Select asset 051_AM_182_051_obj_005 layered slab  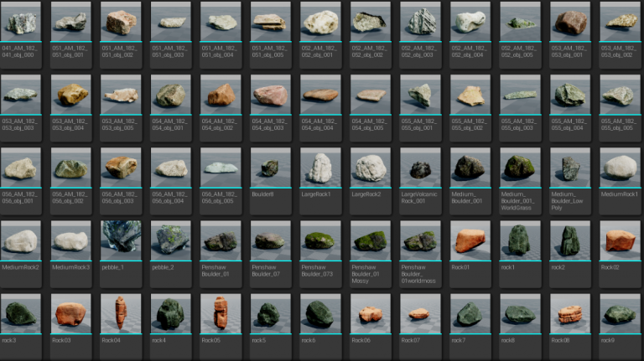[x=270, y=21]
